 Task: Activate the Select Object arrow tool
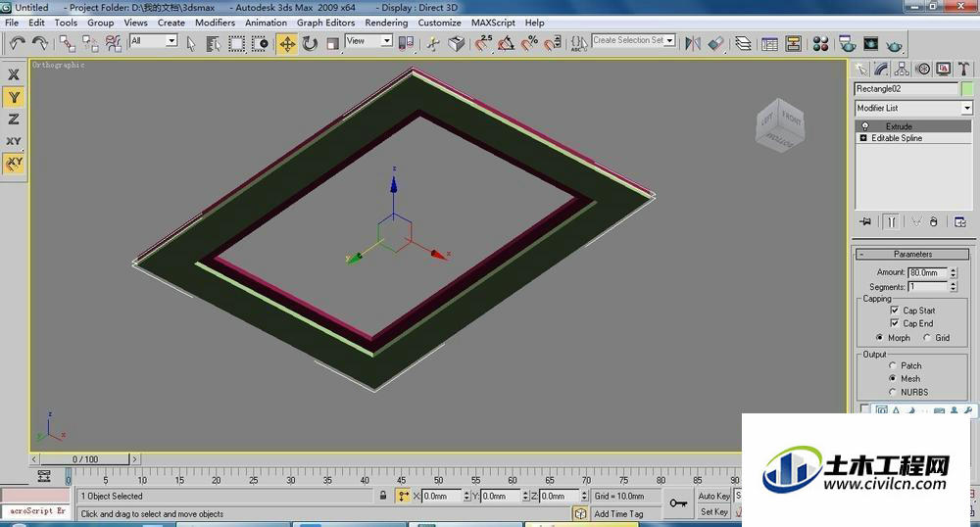click(191, 43)
